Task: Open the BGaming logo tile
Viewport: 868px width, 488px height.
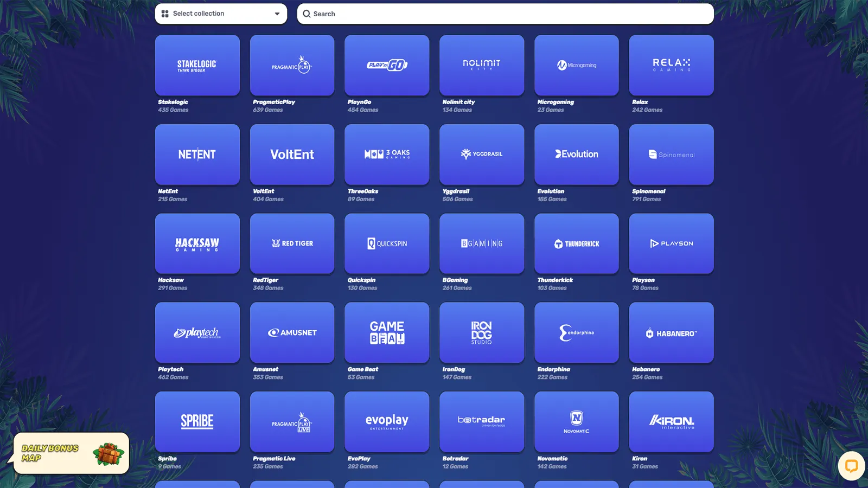Action: [482, 243]
